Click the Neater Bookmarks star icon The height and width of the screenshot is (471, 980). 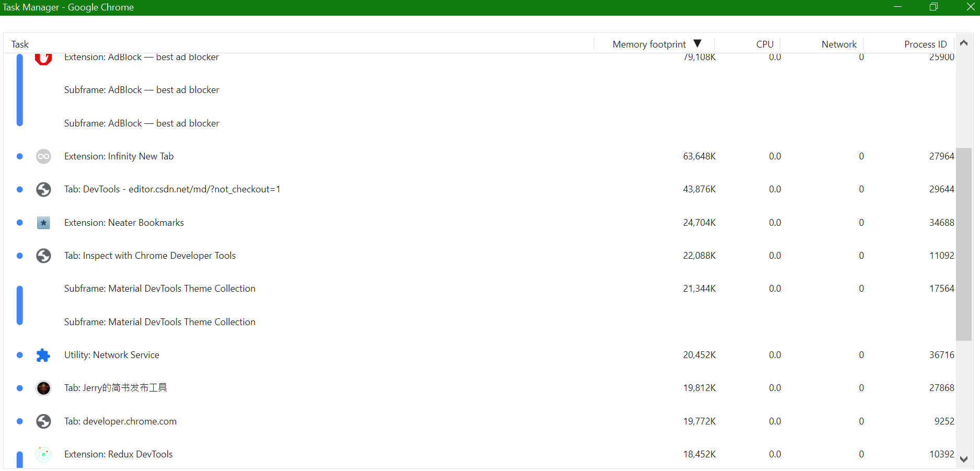pos(43,223)
